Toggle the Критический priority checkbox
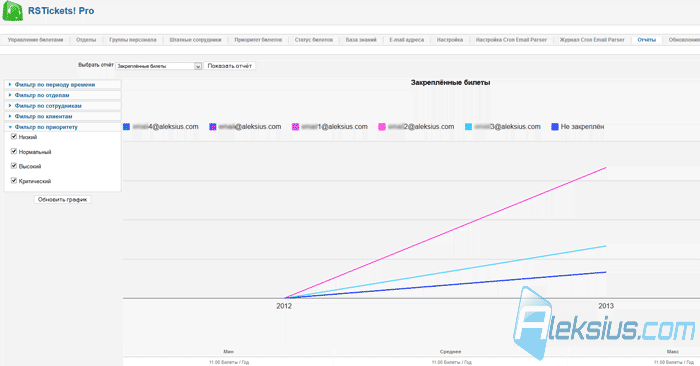Image resolution: width=700 pixels, height=366 pixels. point(14,180)
